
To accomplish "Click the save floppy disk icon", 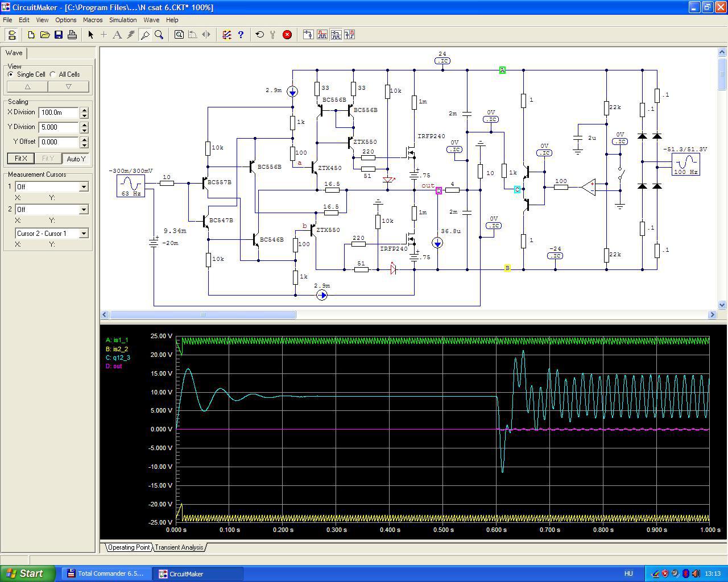I will pos(59,35).
